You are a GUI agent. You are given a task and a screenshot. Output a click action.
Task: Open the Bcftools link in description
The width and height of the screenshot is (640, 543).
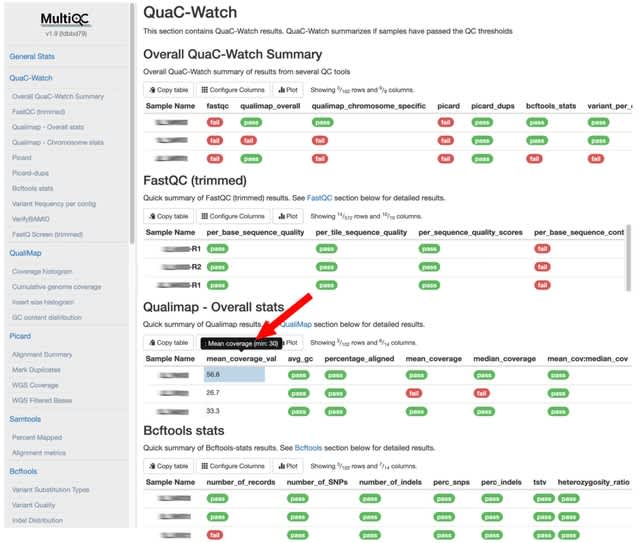click(308, 448)
